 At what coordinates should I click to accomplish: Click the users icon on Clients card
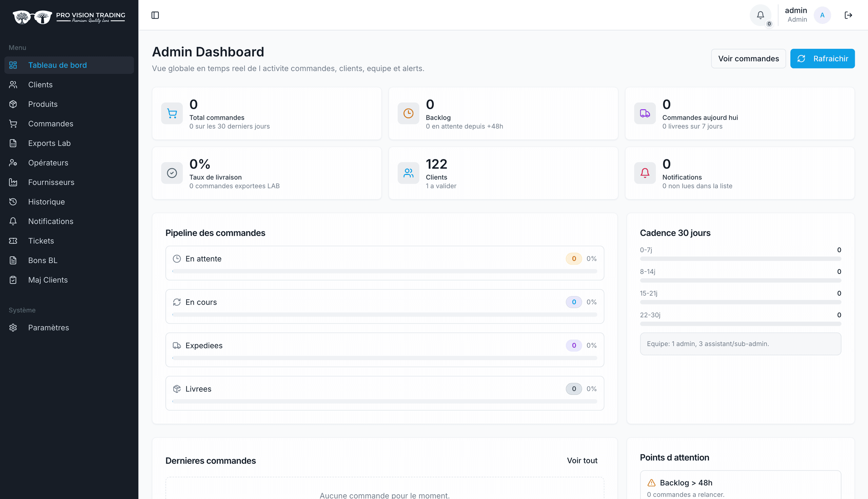tap(408, 173)
